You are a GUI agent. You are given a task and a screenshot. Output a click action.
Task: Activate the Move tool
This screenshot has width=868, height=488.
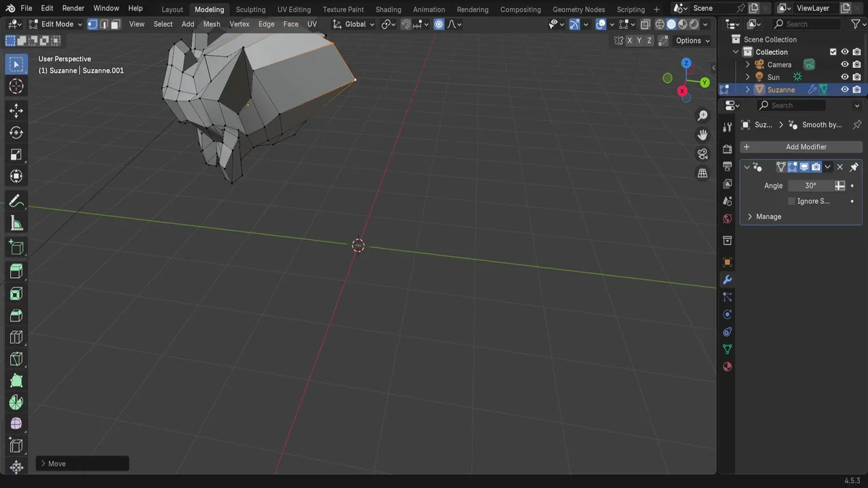point(16,110)
